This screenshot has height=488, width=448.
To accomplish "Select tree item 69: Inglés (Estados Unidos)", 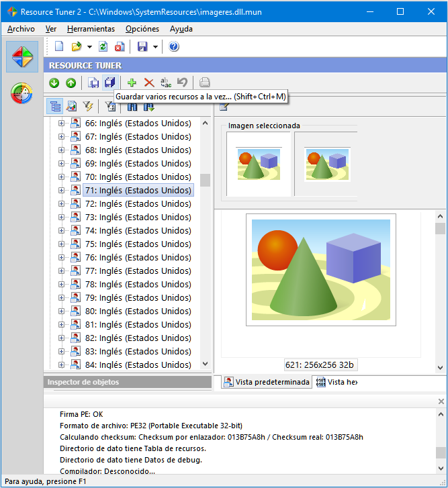I will click(138, 163).
